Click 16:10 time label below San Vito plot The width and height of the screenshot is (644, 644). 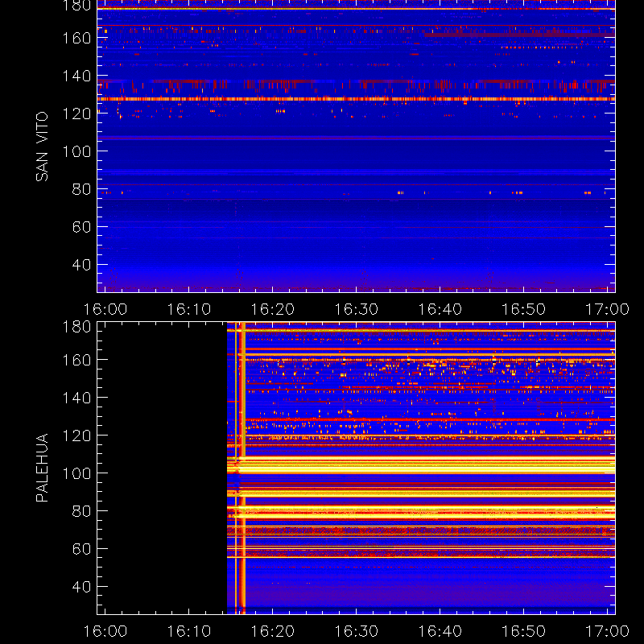(189, 309)
